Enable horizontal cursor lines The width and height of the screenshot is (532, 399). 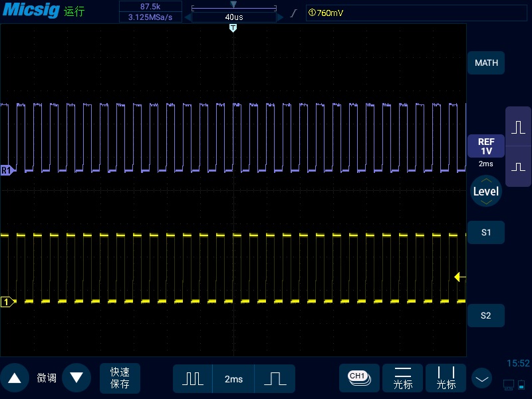point(403,378)
